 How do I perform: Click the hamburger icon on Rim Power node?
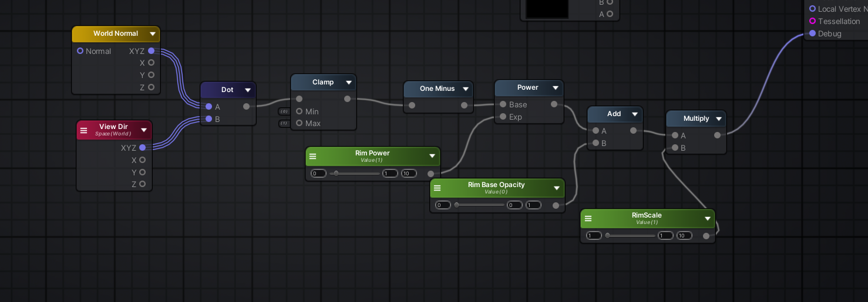(312, 157)
